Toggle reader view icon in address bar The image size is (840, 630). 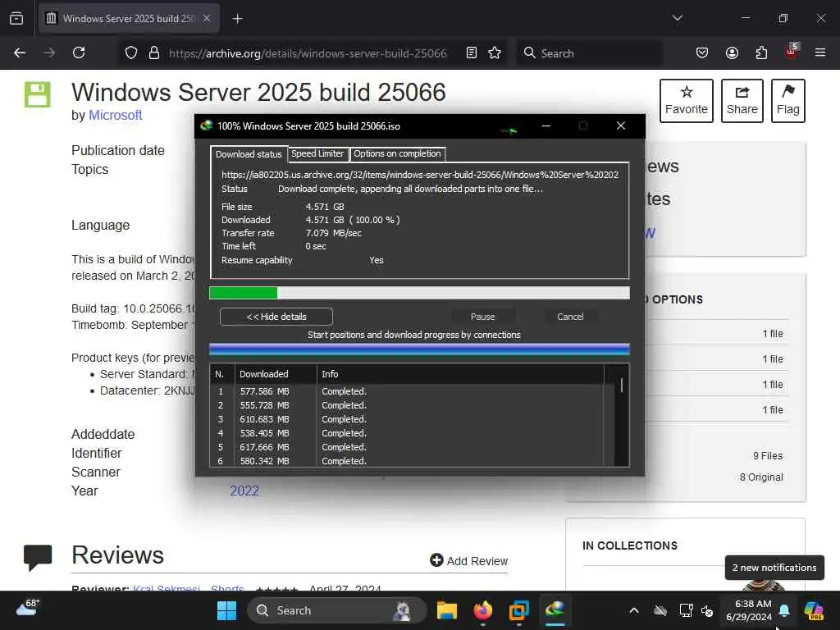472,52
